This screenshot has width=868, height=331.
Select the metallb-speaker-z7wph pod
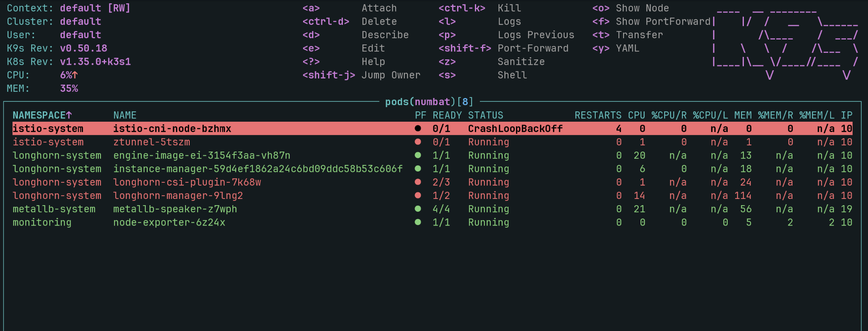pyautogui.click(x=175, y=208)
